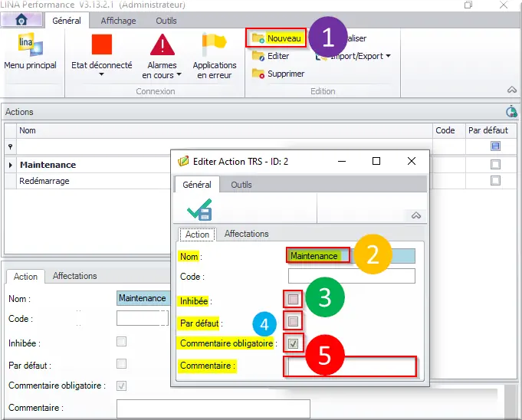Open Alarmes en cours warning icon

click(162, 44)
